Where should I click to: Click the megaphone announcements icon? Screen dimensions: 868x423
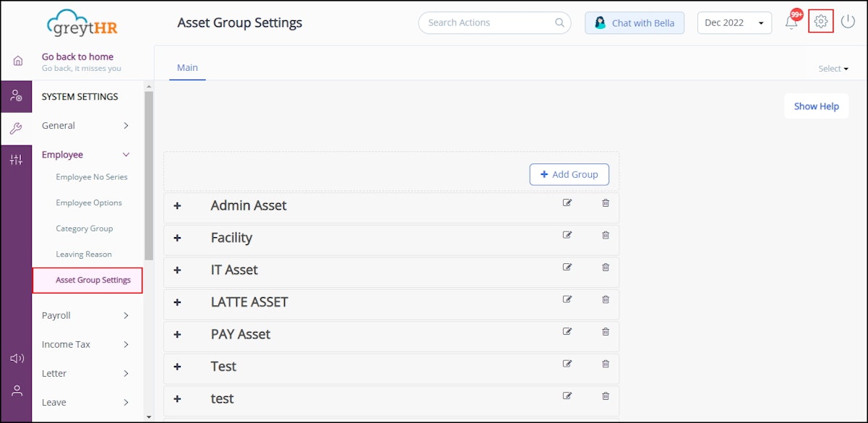pyautogui.click(x=17, y=359)
